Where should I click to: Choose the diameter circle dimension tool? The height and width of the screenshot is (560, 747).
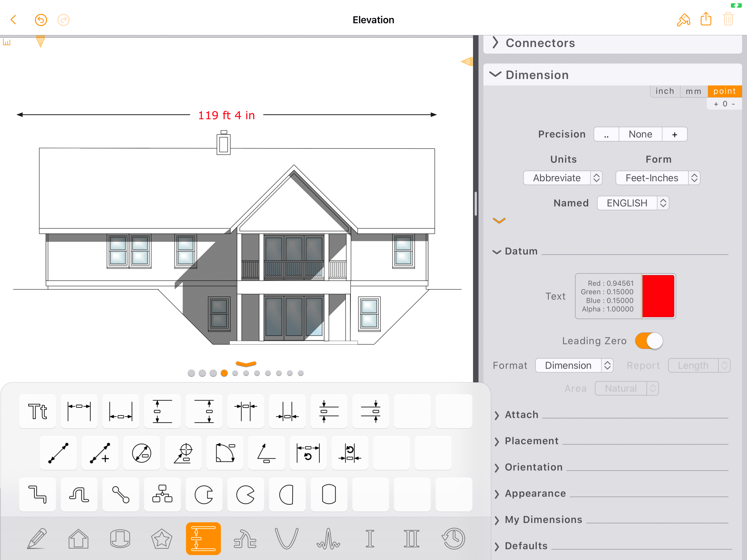click(x=141, y=453)
